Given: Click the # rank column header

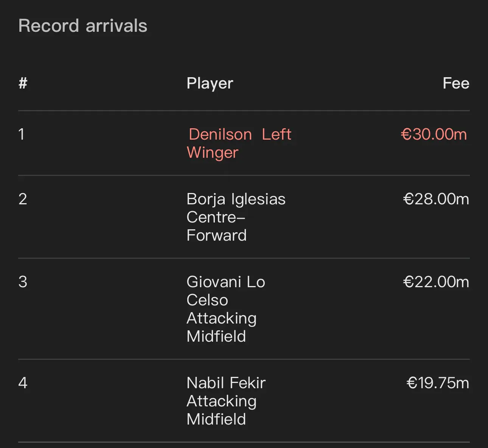Looking at the screenshot, I should [23, 83].
